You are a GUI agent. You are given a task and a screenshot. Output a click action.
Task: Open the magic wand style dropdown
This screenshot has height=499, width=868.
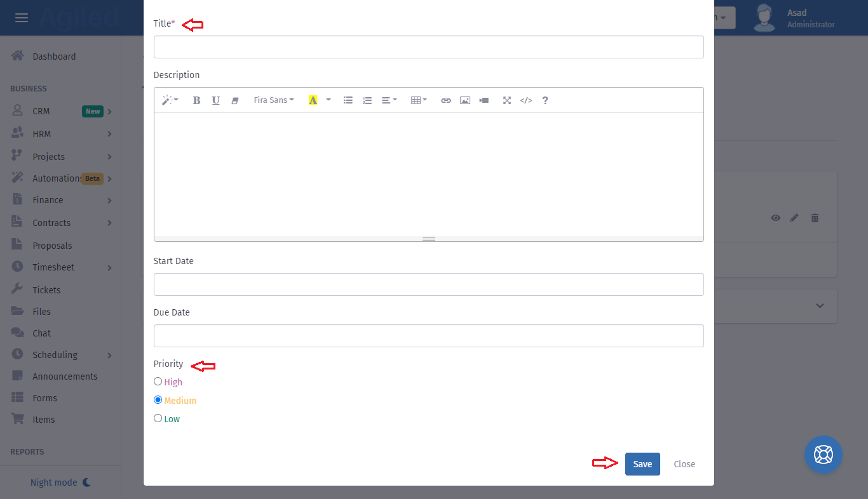coord(170,100)
